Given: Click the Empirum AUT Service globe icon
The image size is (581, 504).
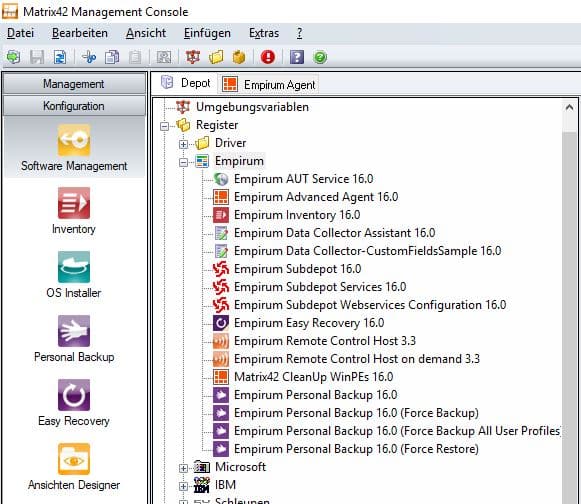Looking at the screenshot, I should click(x=221, y=179).
